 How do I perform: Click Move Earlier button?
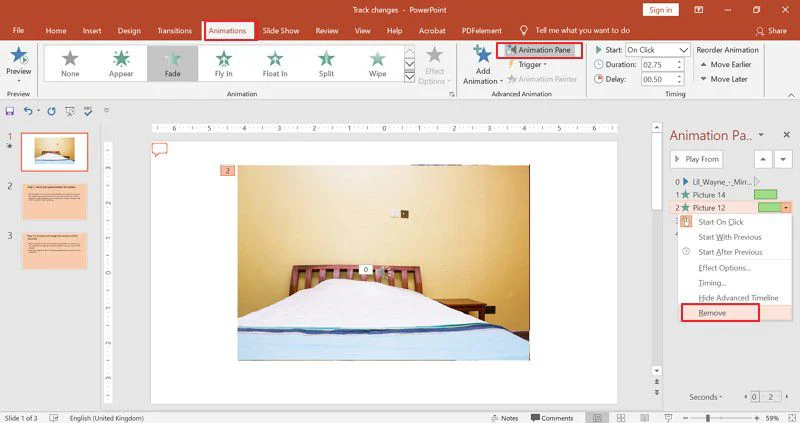click(726, 64)
